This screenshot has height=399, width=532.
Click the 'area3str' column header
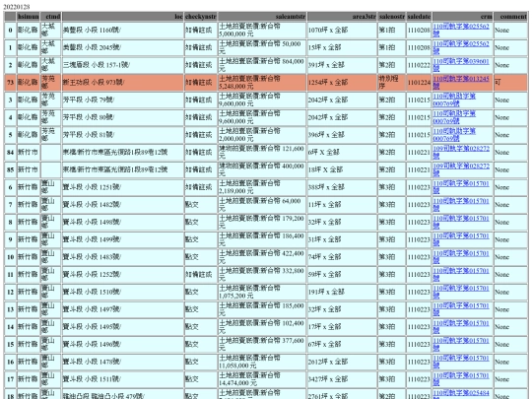[342, 17]
